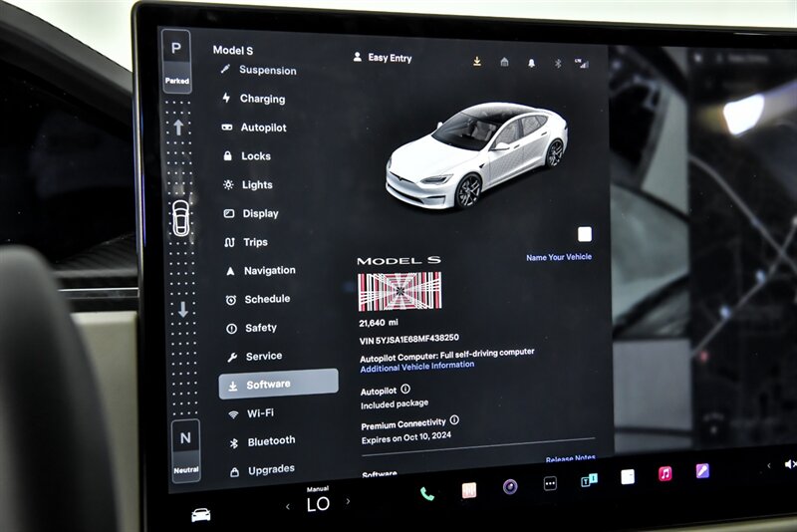The image size is (797, 532).
Task: Open the Easy Entry profile selector
Action: [x=382, y=58]
